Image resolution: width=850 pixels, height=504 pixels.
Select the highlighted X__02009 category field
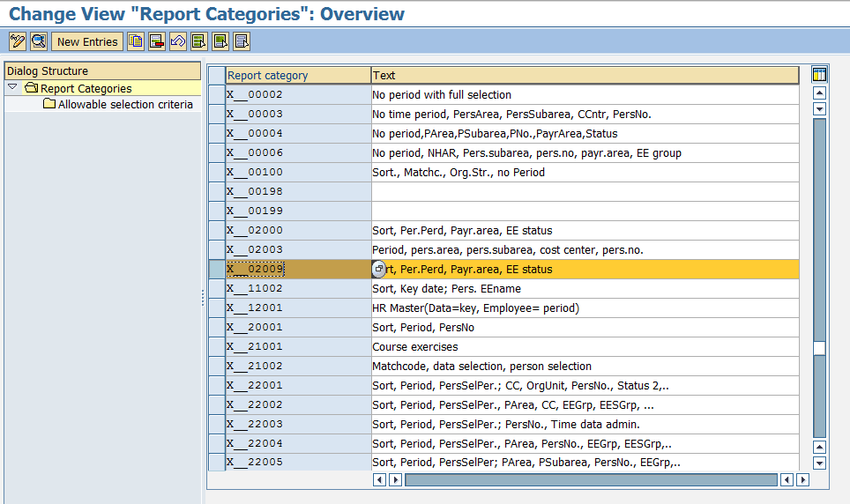298,269
